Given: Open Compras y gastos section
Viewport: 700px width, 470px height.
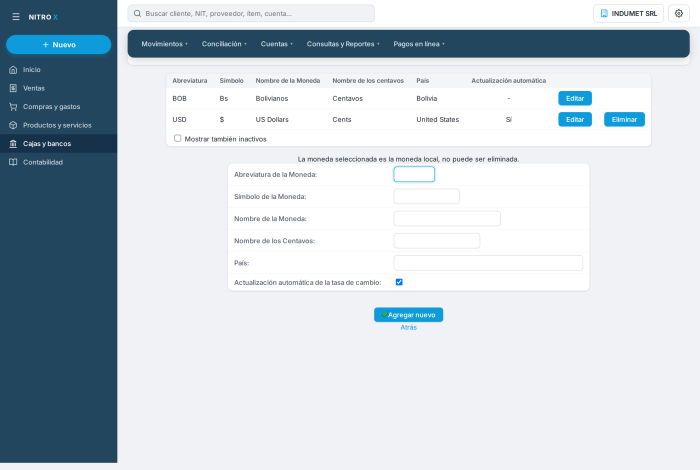Looking at the screenshot, I should click(x=58, y=107).
